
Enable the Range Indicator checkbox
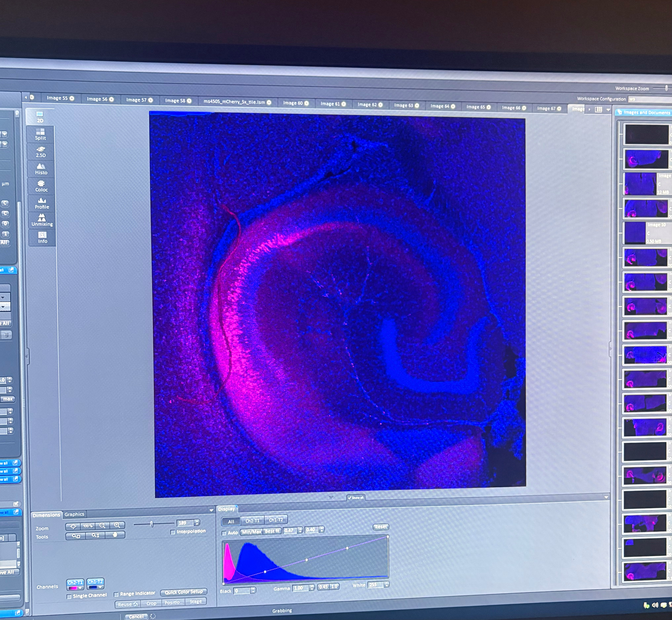(x=116, y=594)
